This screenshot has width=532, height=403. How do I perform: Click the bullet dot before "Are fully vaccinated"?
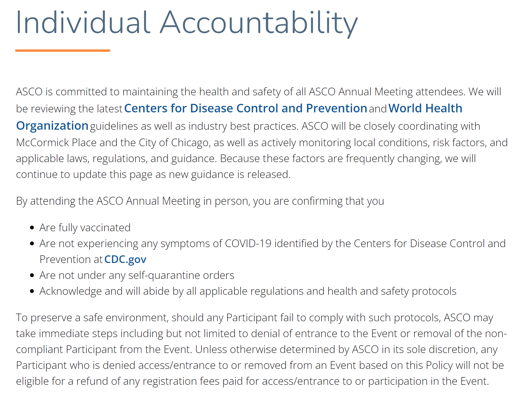32,228
